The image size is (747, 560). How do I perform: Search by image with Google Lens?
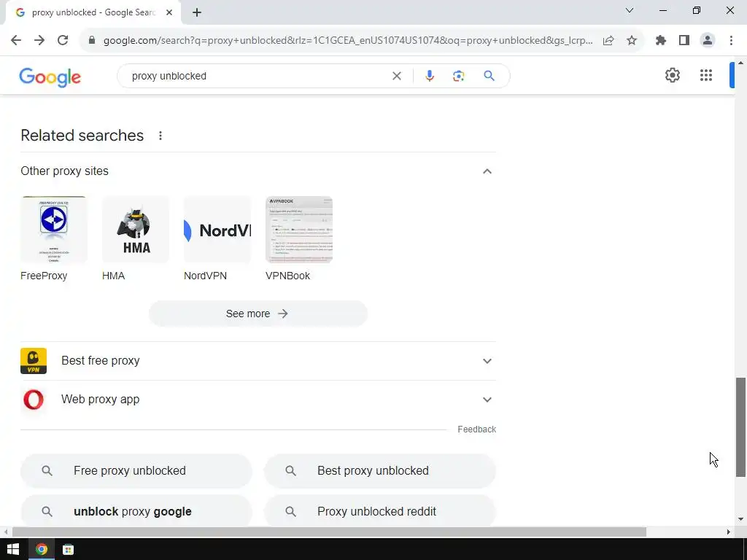458,76
